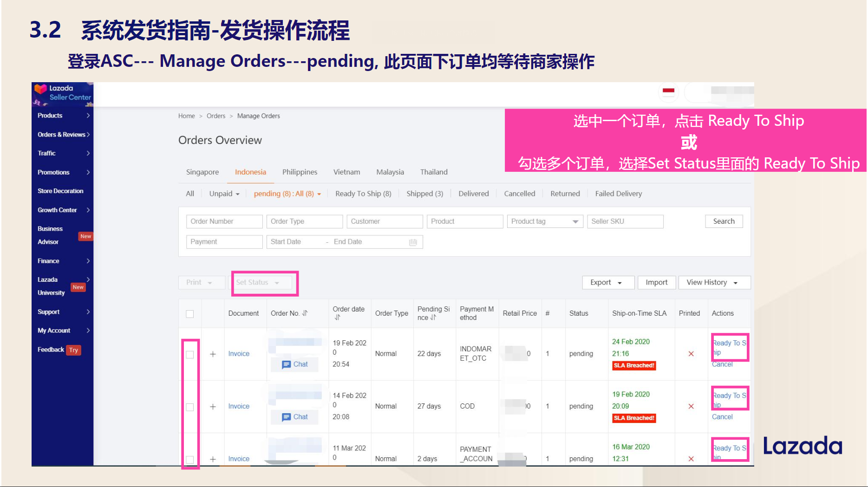Screen dimensions: 868x487
Task: Focus the Payment filter field
Action: pos(224,242)
